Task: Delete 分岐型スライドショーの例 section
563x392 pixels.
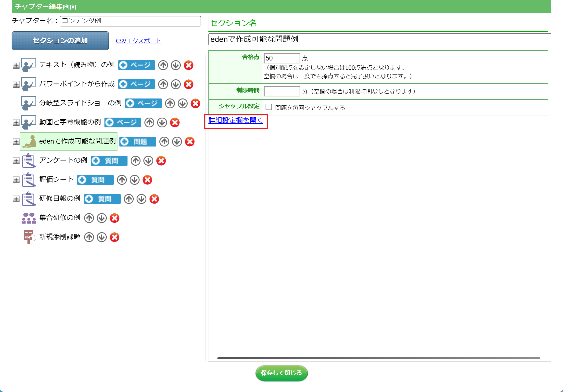Action: (195, 103)
